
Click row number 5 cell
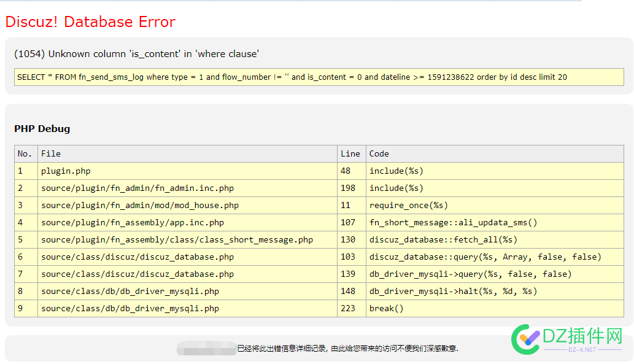tap(26, 240)
